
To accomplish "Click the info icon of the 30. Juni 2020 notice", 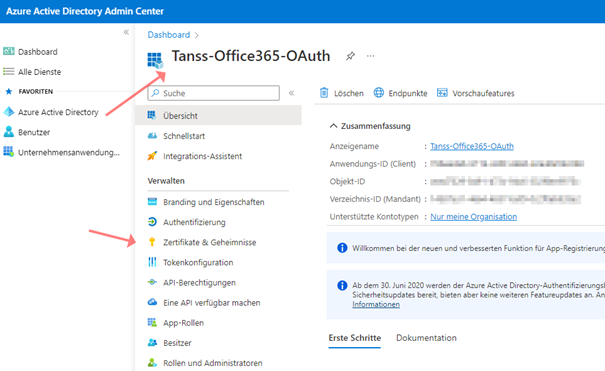I will 342,285.
